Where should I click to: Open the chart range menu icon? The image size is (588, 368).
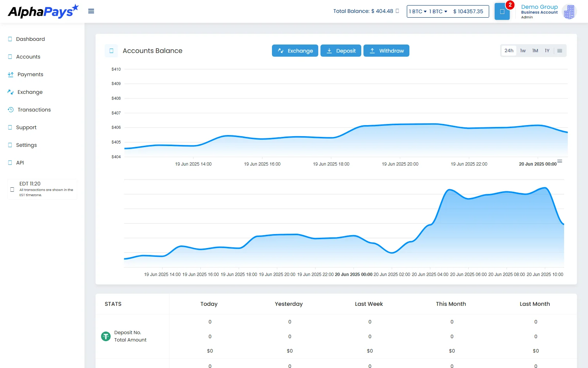(560, 51)
